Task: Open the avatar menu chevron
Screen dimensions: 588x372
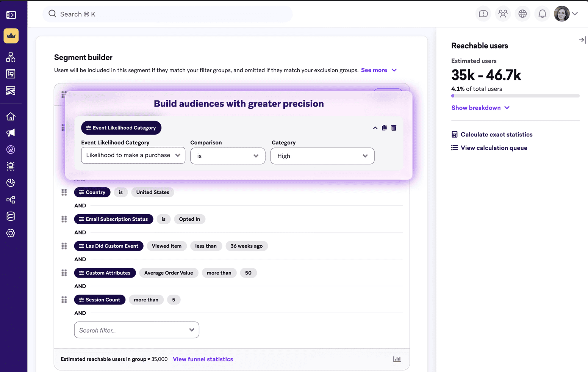Action: (x=575, y=14)
